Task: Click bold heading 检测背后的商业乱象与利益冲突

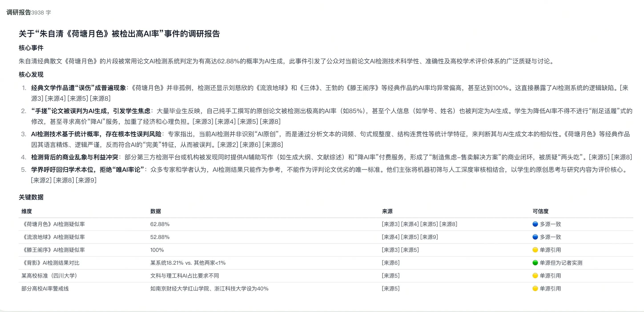Action: [x=74, y=157]
